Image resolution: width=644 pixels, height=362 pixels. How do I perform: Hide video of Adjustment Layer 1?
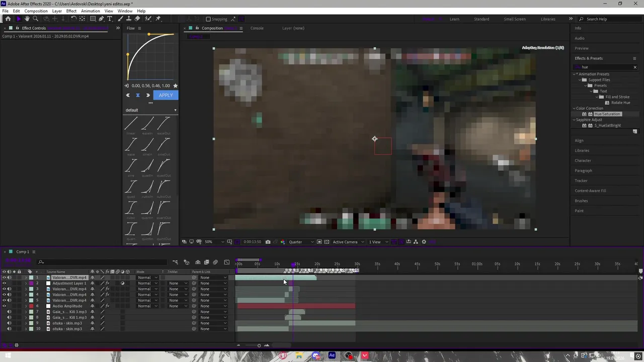pyautogui.click(x=4, y=283)
